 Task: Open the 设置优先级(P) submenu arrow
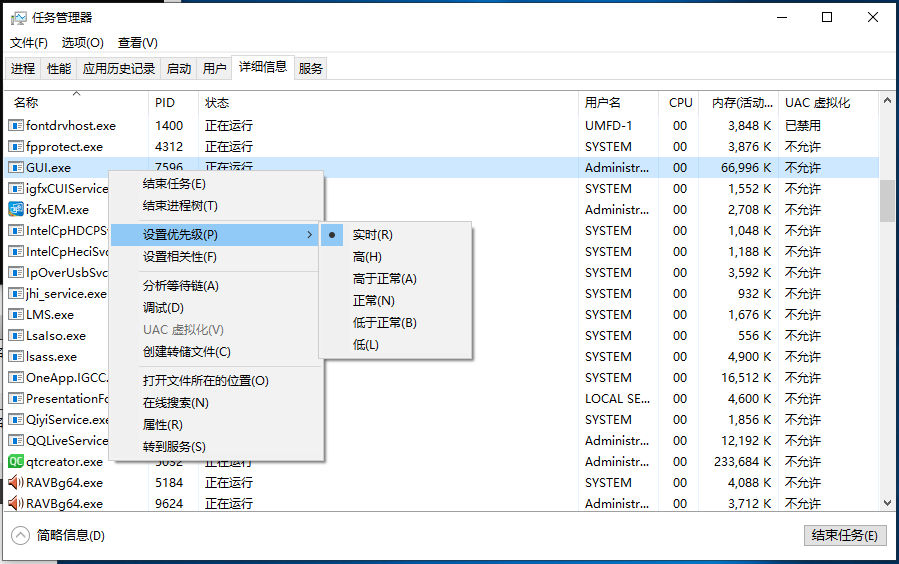(310, 234)
